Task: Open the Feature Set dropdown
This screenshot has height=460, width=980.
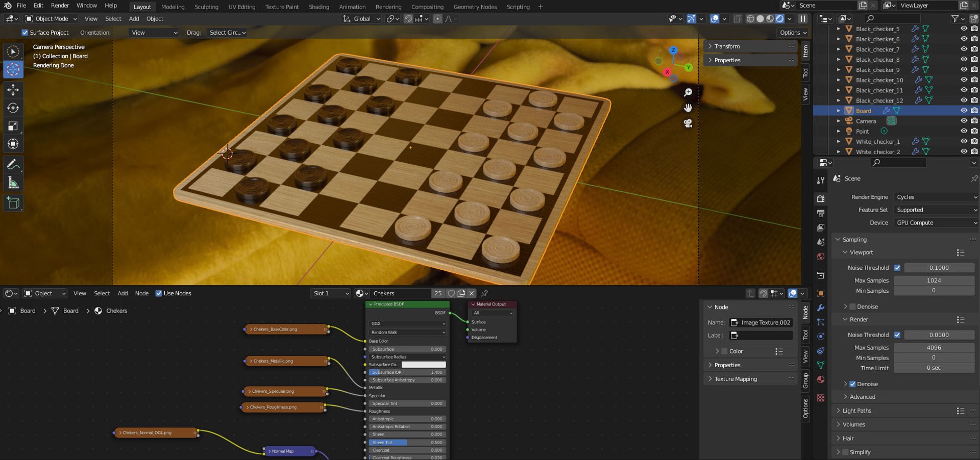Action: (x=936, y=210)
